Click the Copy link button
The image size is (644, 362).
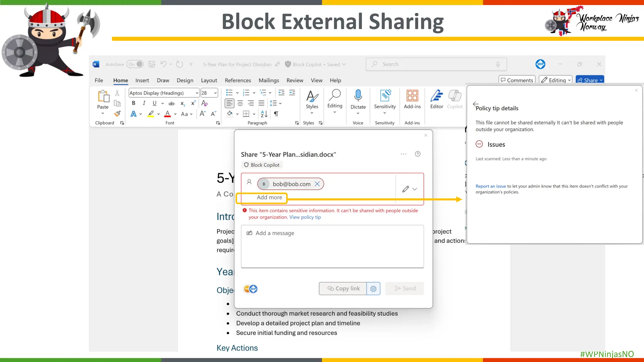(343, 288)
